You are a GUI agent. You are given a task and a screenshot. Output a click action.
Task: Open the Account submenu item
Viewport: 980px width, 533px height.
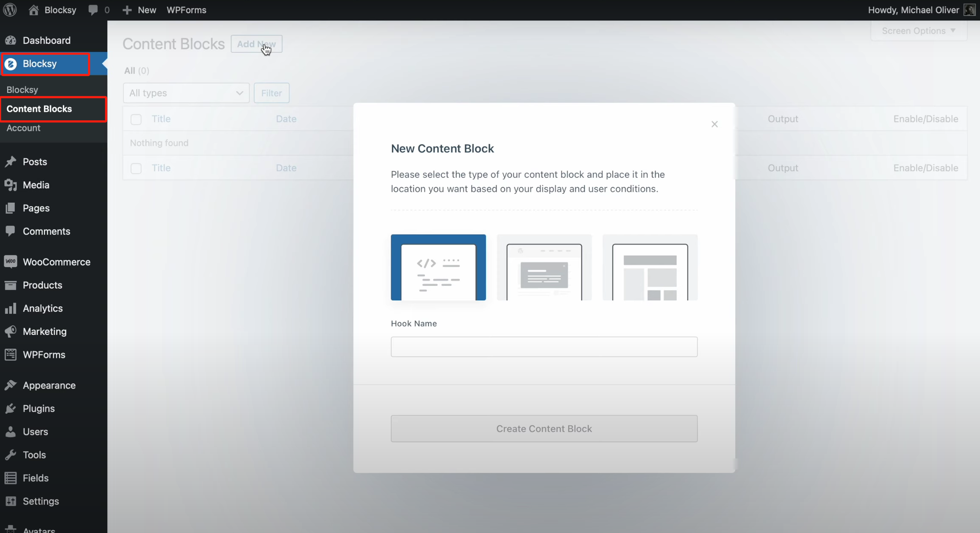pyautogui.click(x=23, y=128)
